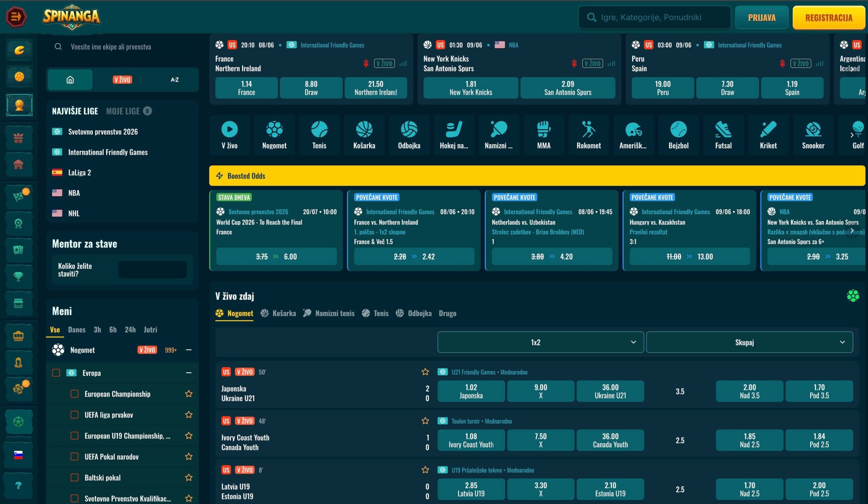Image resolution: width=868 pixels, height=504 pixels.
Task: Switch to the Drugo live tab
Action: [448, 313]
